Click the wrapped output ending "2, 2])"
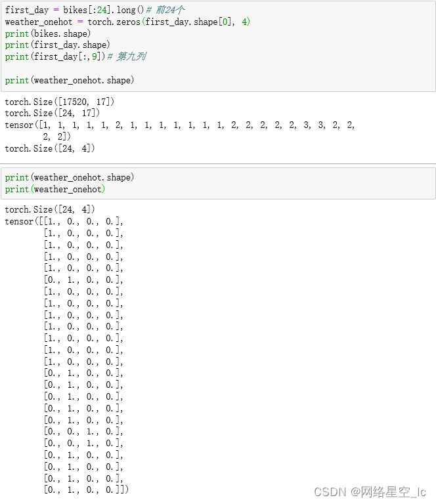 [x=56, y=136]
